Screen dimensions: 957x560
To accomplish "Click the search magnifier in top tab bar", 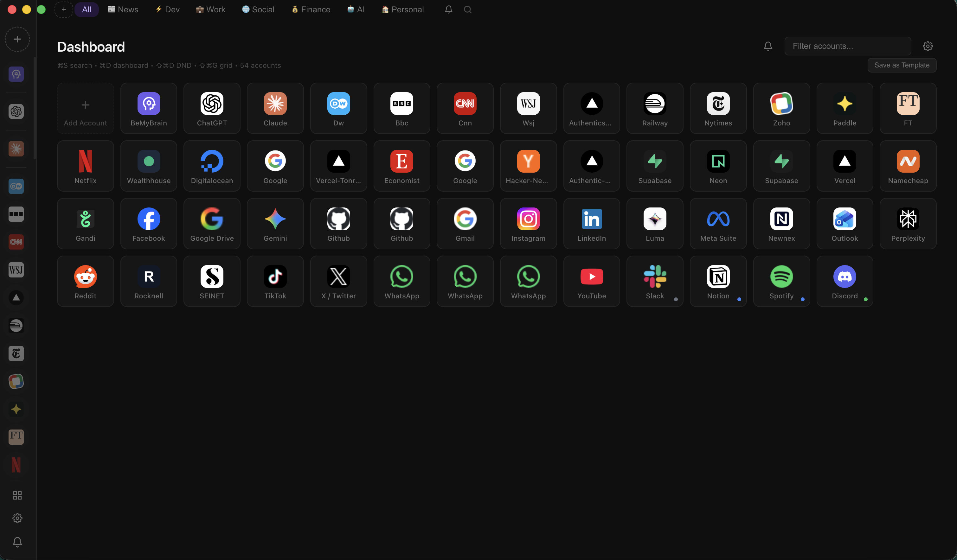I will pos(467,10).
